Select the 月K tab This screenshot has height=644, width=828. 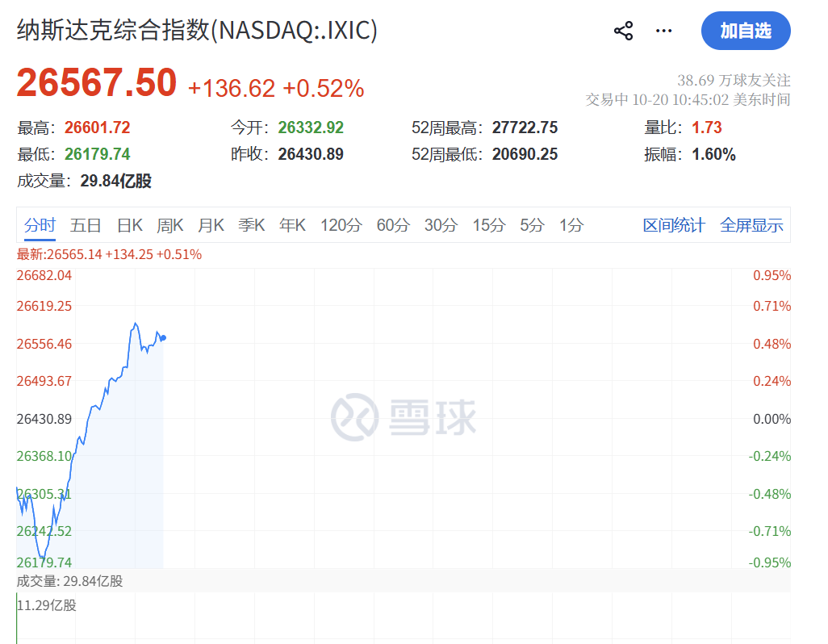tap(211, 225)
